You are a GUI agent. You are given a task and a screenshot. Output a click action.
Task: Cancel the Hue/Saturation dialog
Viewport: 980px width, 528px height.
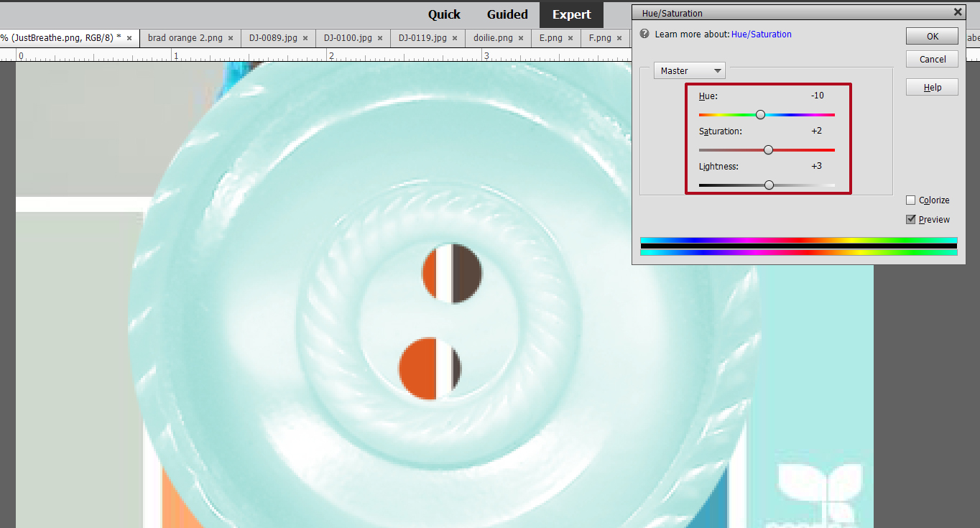click(932, 59)
